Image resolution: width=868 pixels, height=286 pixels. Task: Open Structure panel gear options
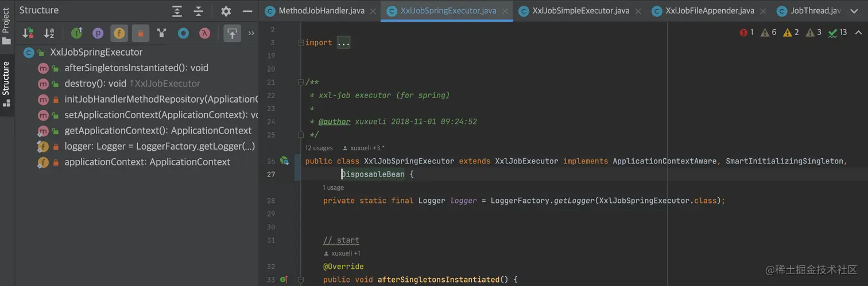pos(226,11)
